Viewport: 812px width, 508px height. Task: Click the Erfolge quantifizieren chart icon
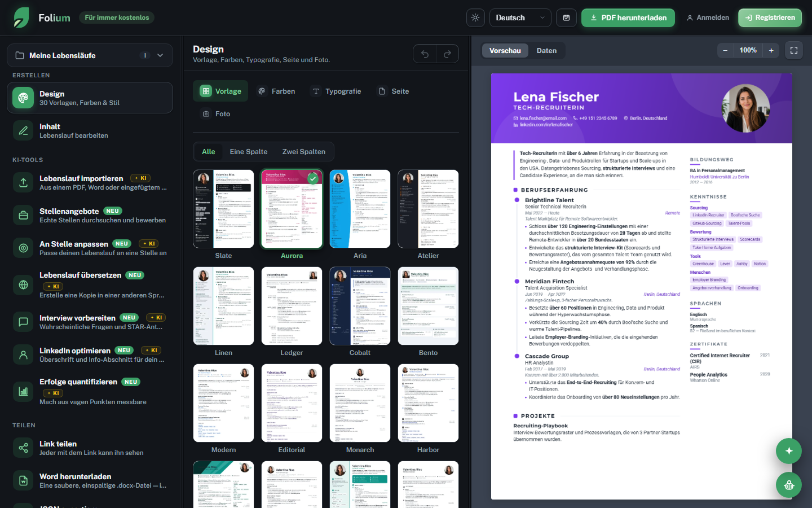click(x=23, y=391)
